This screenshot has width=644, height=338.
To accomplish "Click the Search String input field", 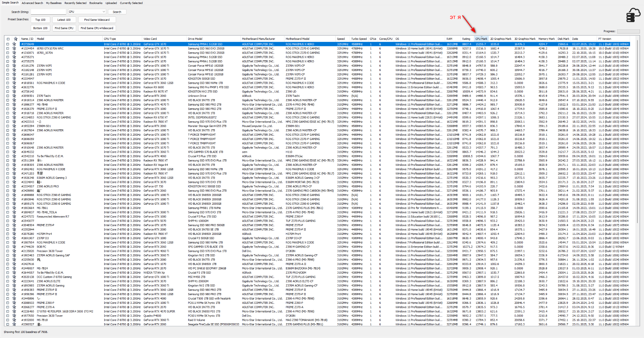I will (x=49, y=12).
